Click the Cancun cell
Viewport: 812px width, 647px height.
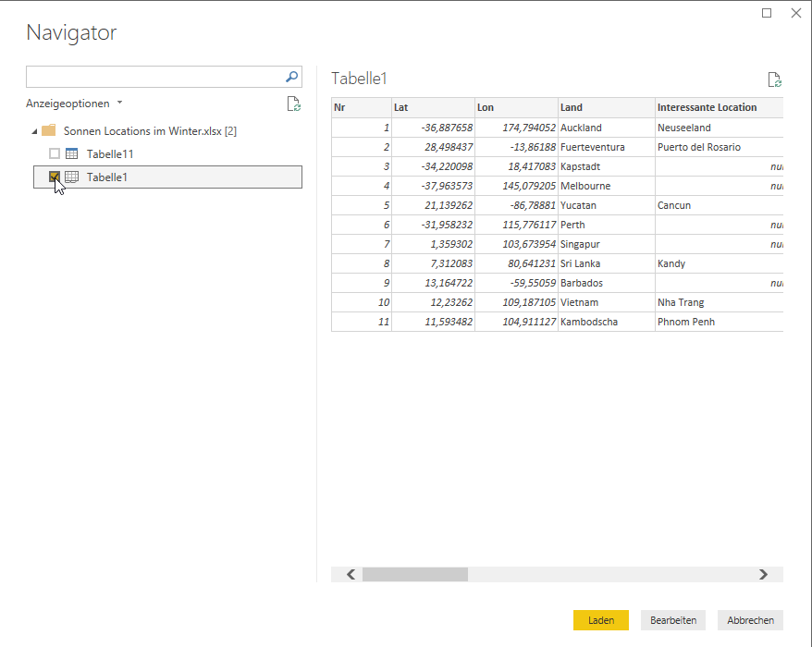pyautogui.click(x=719, y=205)
